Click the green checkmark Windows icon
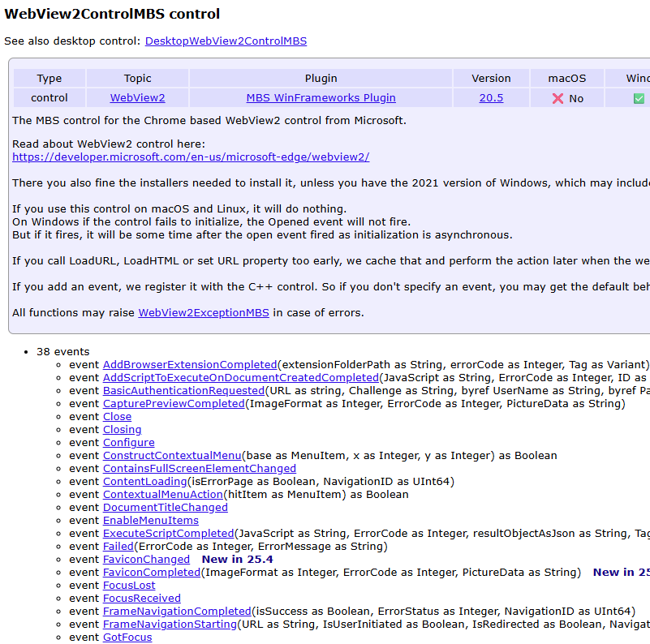 point(639,98)
